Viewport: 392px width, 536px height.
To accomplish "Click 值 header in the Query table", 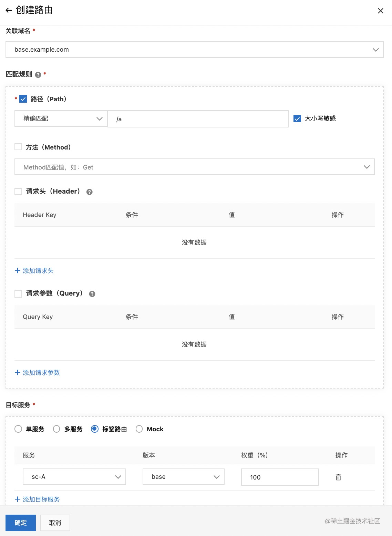I will 232,317.
